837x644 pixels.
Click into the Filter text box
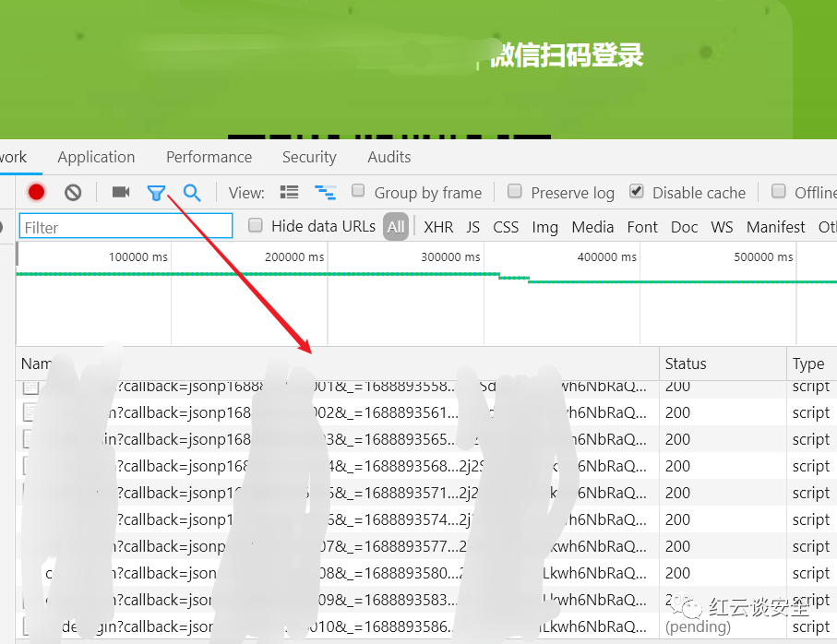126,226
